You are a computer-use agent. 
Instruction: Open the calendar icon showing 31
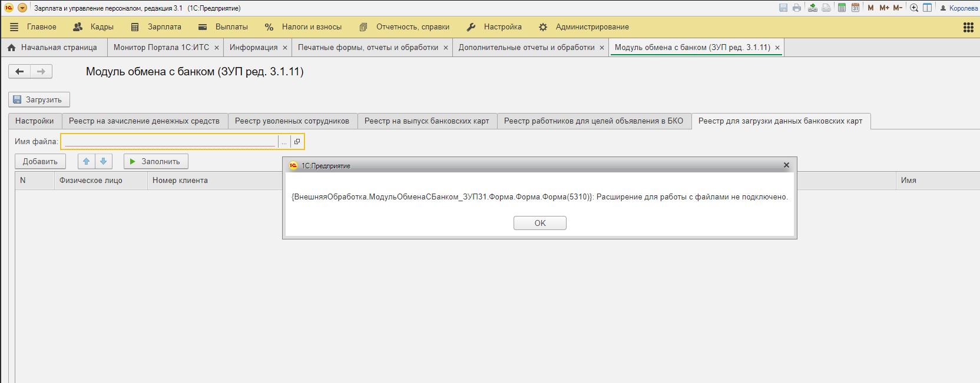[855, 8]
